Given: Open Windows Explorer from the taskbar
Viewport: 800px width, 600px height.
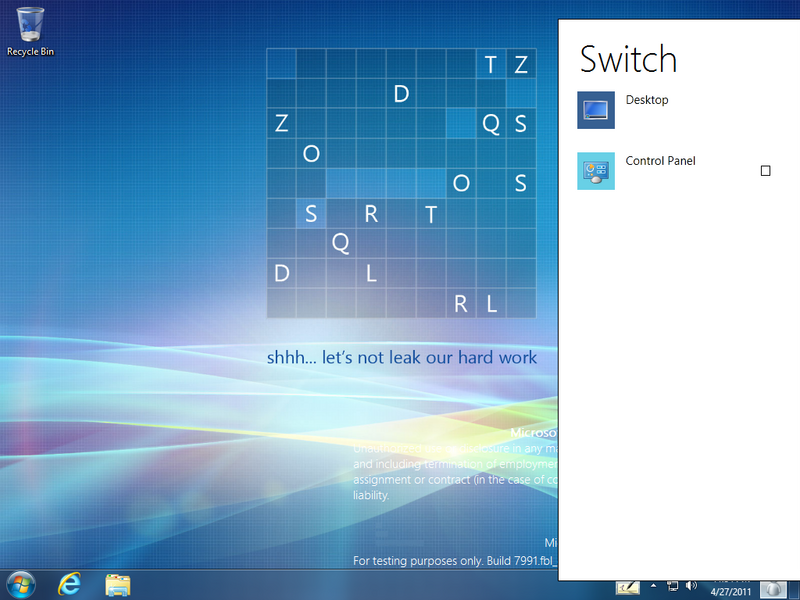Looking at the screenshot, I should [x=118, y=585].
